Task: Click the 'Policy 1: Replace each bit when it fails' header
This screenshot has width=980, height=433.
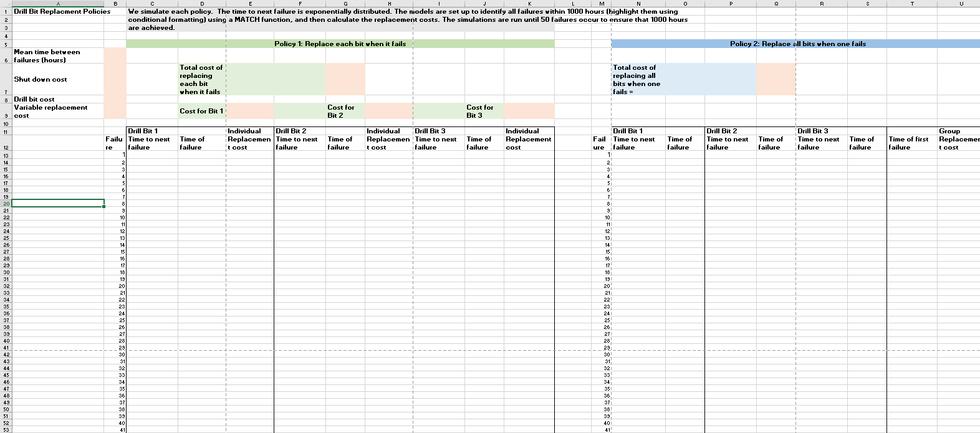Action: (x=340, y=44)
